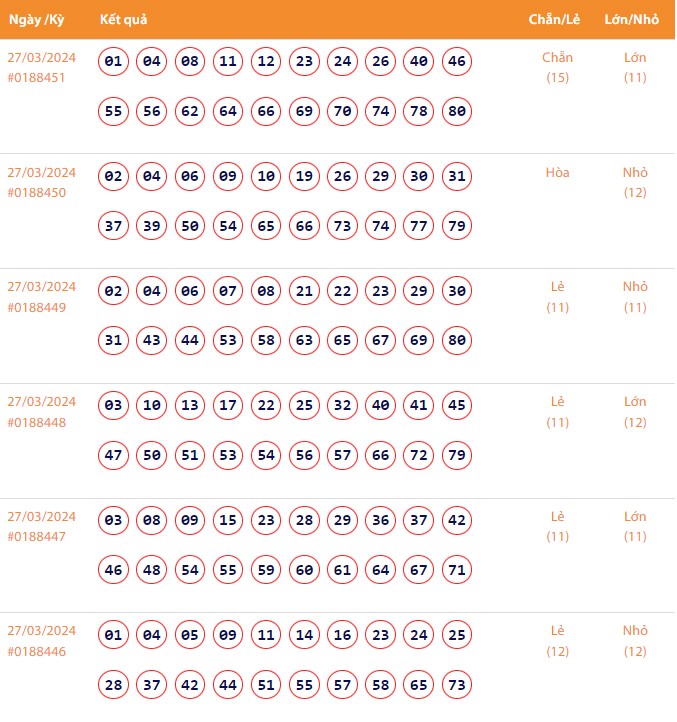This screenshot has width=677, height=722.
Task: Select ball 80 in draw #0188451
Action: [457, 111]
